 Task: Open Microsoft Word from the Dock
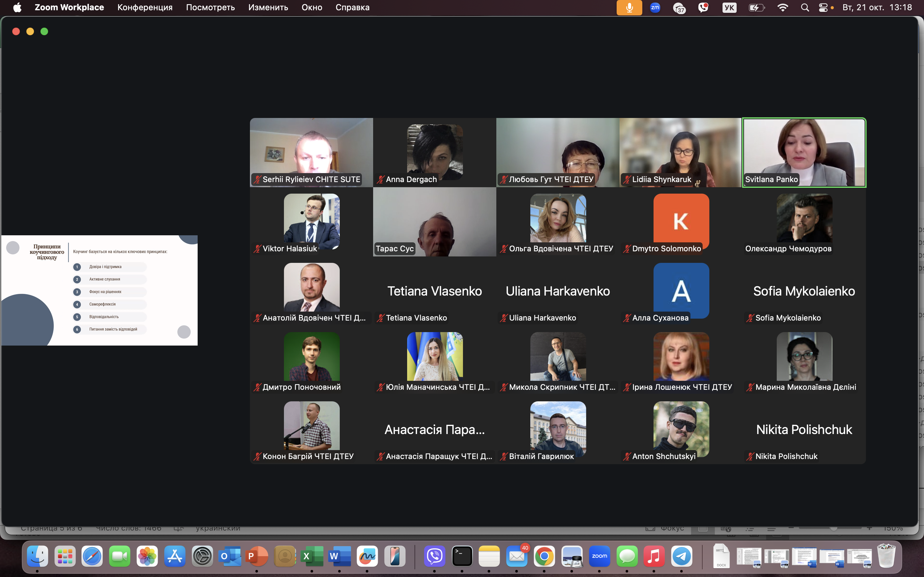click(339, 556)
